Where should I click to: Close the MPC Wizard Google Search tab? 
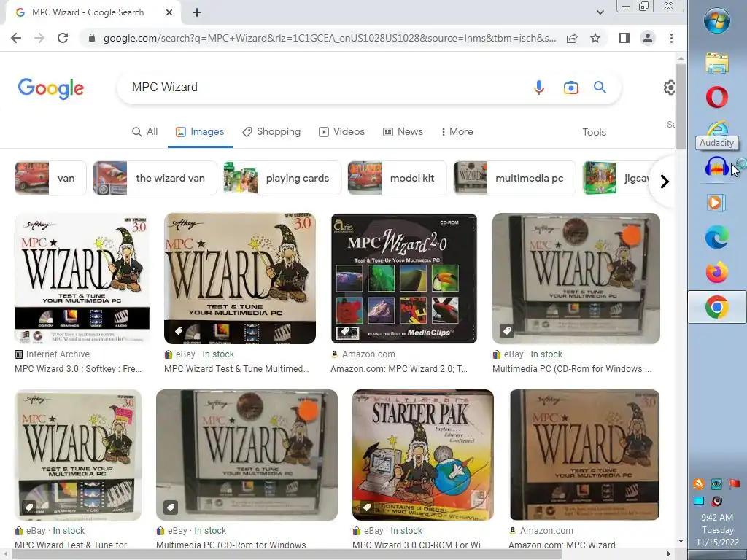pos(169,12)
